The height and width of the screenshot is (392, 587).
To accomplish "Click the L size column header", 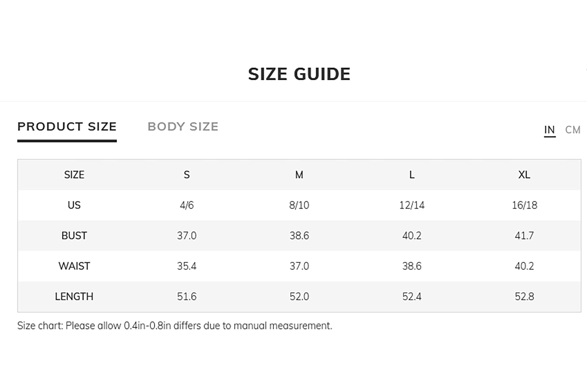I will [x=412, y=175].
